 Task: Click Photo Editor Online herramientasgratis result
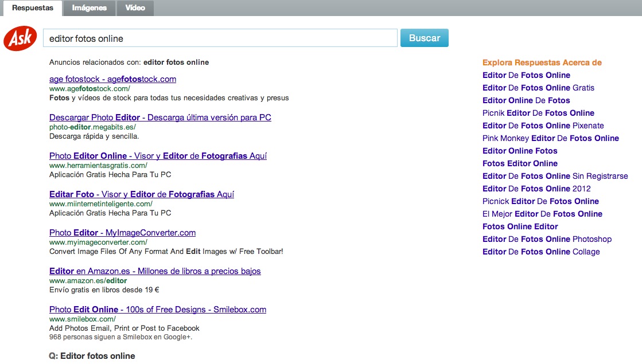158,156
